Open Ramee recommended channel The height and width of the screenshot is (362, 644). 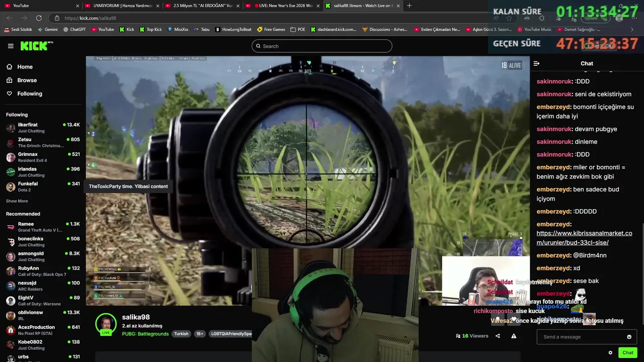click(x=43, y=227)
